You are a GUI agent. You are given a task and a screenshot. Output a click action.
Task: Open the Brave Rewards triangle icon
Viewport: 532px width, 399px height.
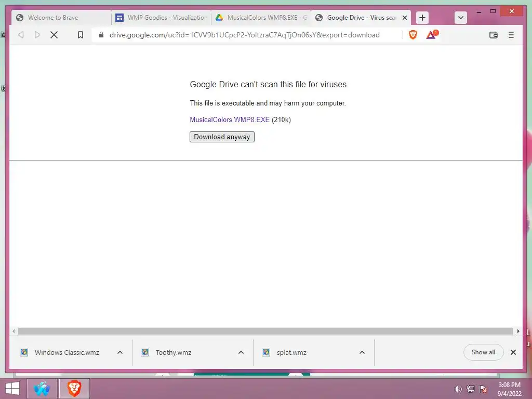(432, 35)
